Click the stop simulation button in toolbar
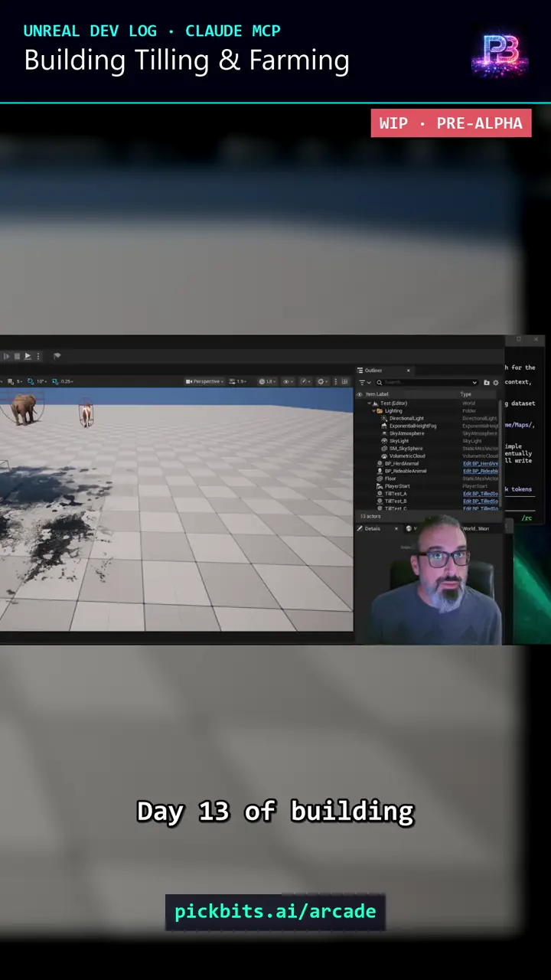 [x=17, y=356]
